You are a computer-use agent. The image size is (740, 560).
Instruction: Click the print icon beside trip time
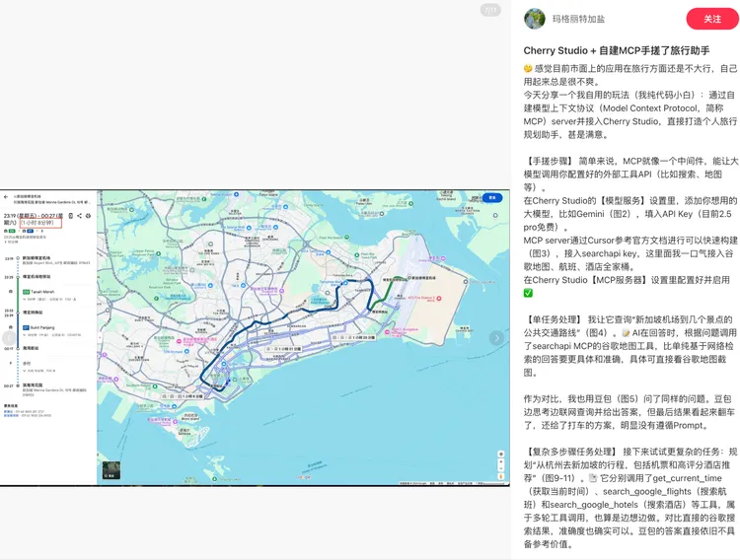coord(89,215)
